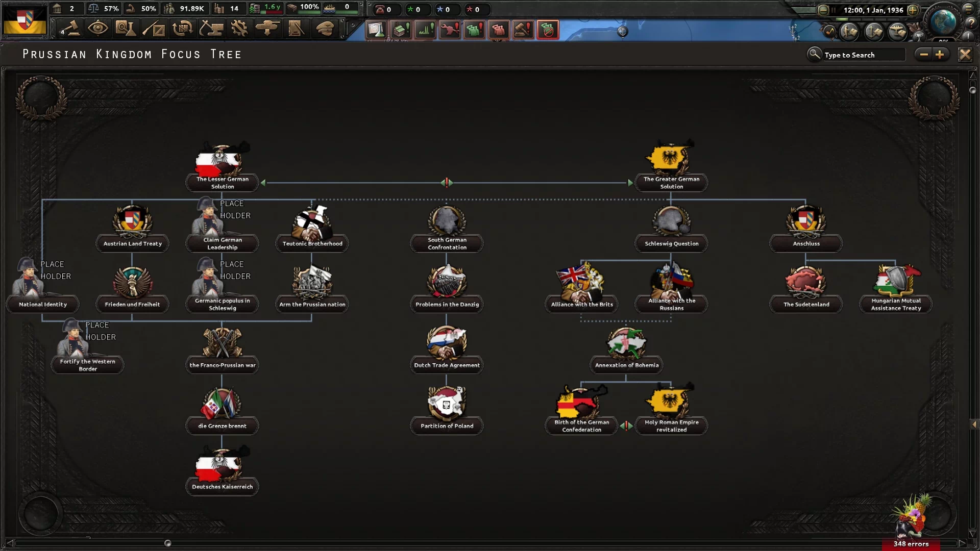Open the country flag political view
980x551 pixels.
pyautogui.click(x=24, y=20)
